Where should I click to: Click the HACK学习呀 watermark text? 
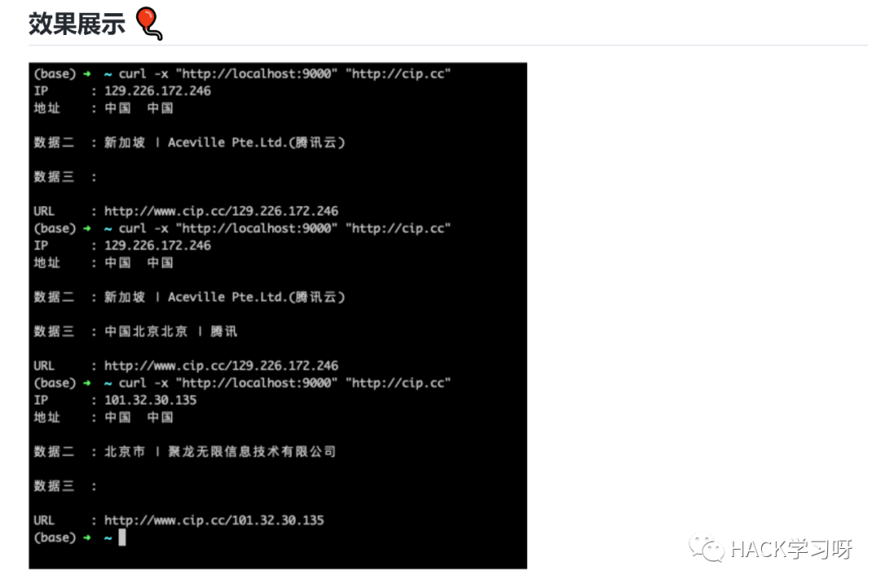(791, 549)
